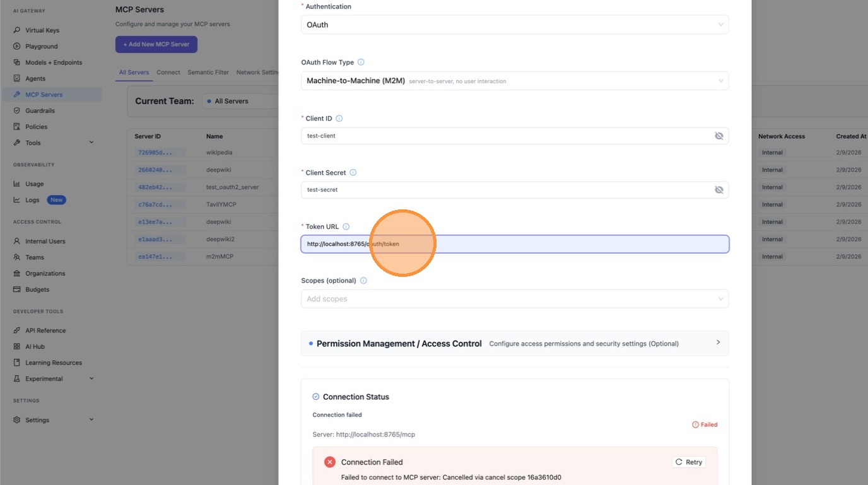Open the server ID link in m2mMCP row
Image resolution: width=868 pixels, height=485 pixels.
coord(160,257)
